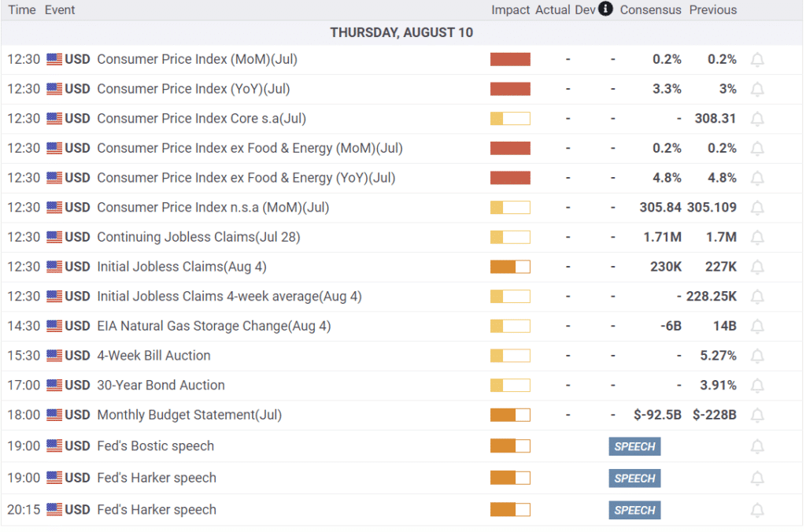Click the SPEECH badge for Fed's Bostic

(x=634, y=445)
